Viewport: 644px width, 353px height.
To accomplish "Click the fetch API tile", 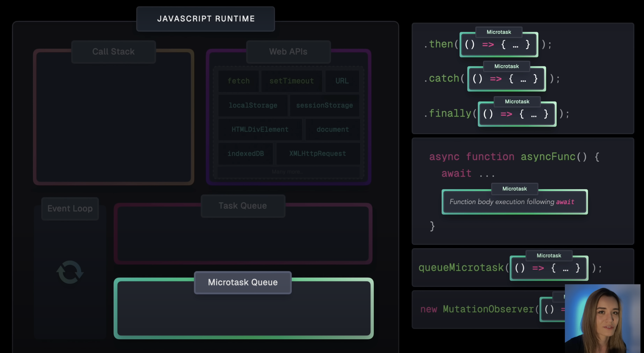I will 239,81.
